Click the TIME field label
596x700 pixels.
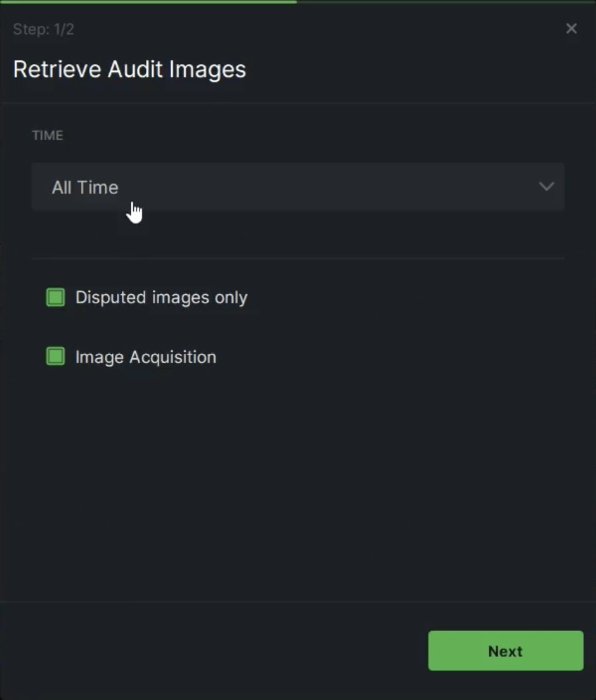(47, 135)
